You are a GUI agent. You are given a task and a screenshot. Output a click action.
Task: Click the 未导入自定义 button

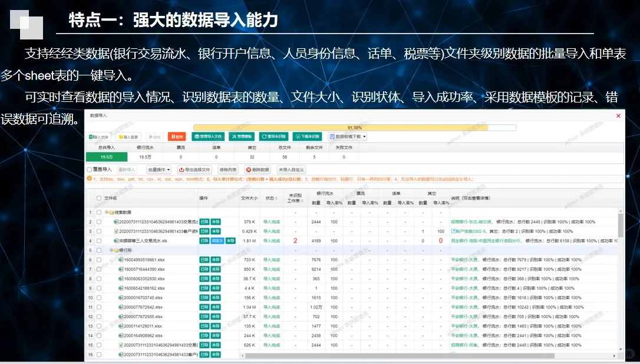291,170
